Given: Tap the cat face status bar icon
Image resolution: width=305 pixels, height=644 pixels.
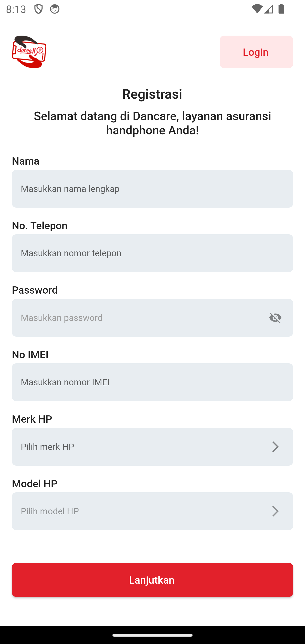Looking at the screenshot, I should click(54, 9).
